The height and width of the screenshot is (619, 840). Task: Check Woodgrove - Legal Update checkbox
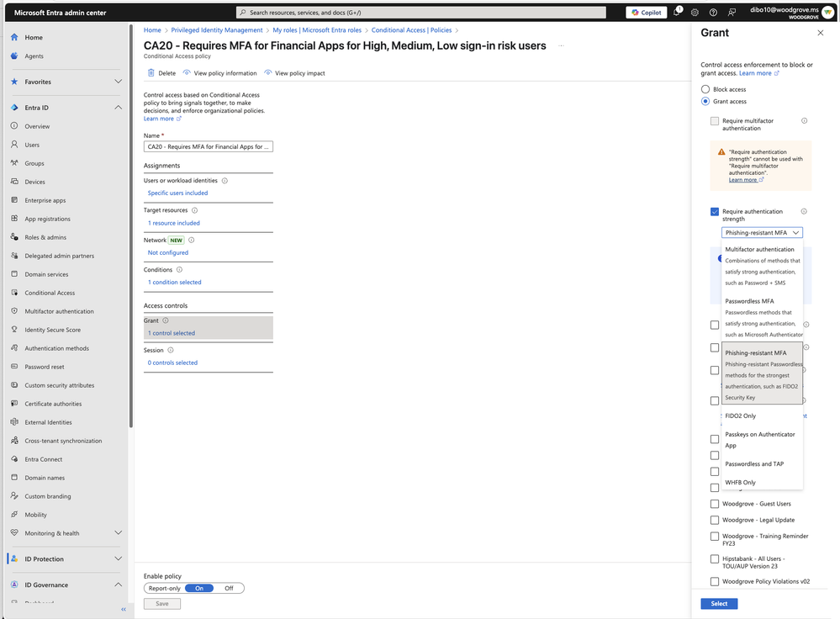pyautogui.click(x=715, y=520)
